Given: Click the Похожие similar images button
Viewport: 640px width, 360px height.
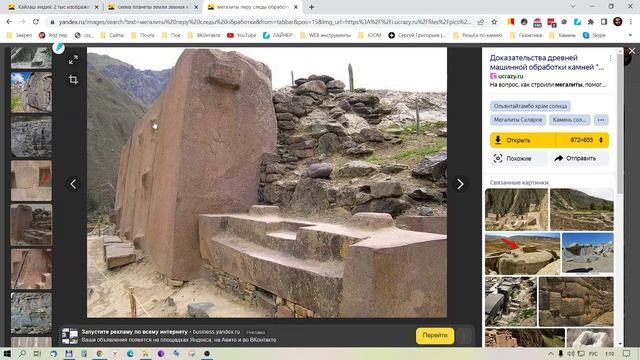Looking at the screenshot, I should 519,158.
